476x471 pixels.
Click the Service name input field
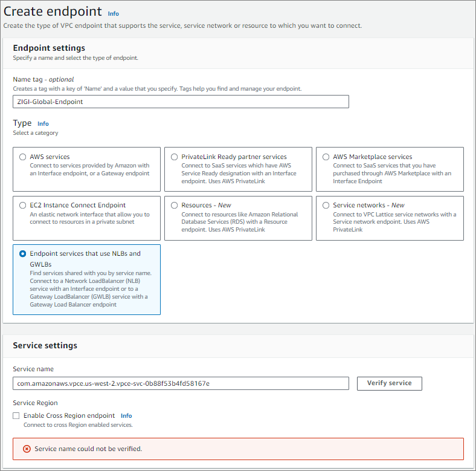coord(181,383)
